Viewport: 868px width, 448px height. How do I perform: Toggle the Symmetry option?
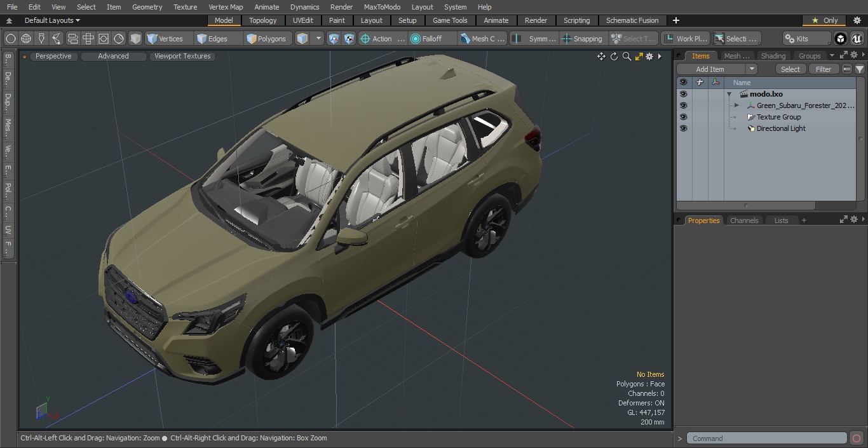tap(536, 39)
